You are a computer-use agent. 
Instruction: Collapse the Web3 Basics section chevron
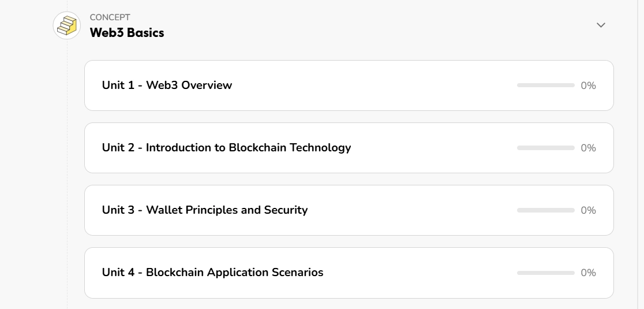point(601,25)
